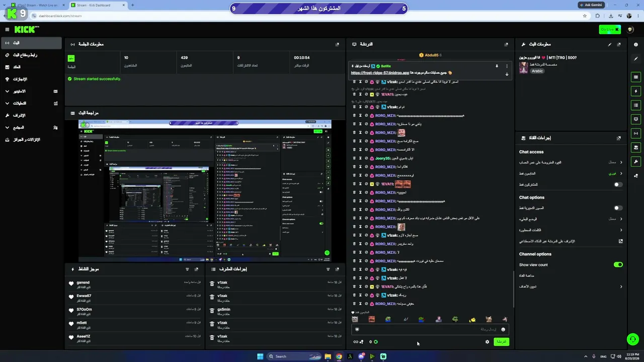Open رابط ومفتاح البث (stream URL and key) in sidebar
Screen dimensions: 644x362
click(31, 55)
